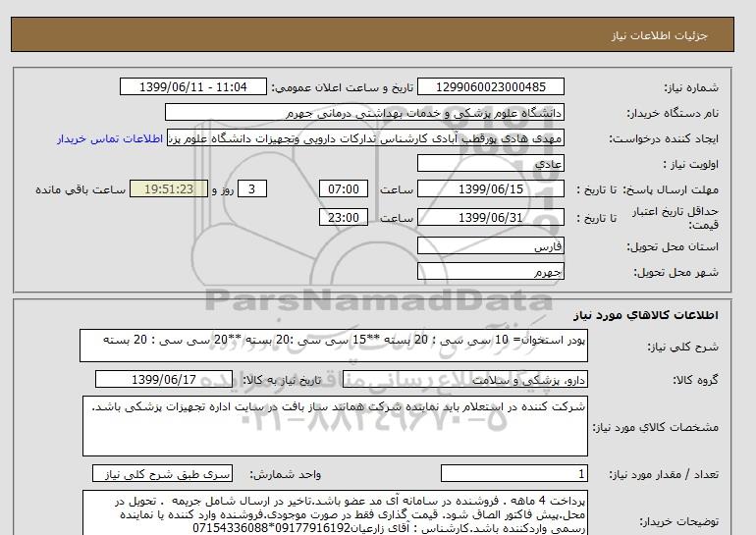Click delivery province field فارس
Viewport: 756px width, 535px height.
point(491,246)
